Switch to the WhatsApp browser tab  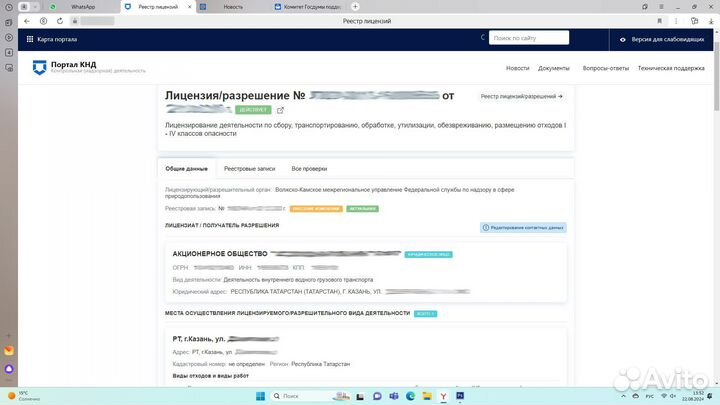point(83,7)
